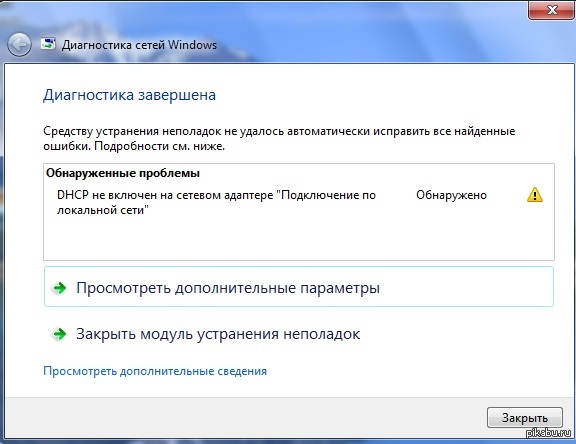Select the DHCP не включен problem row
Viewport: 576px width, 444px height.
(299, 202)
